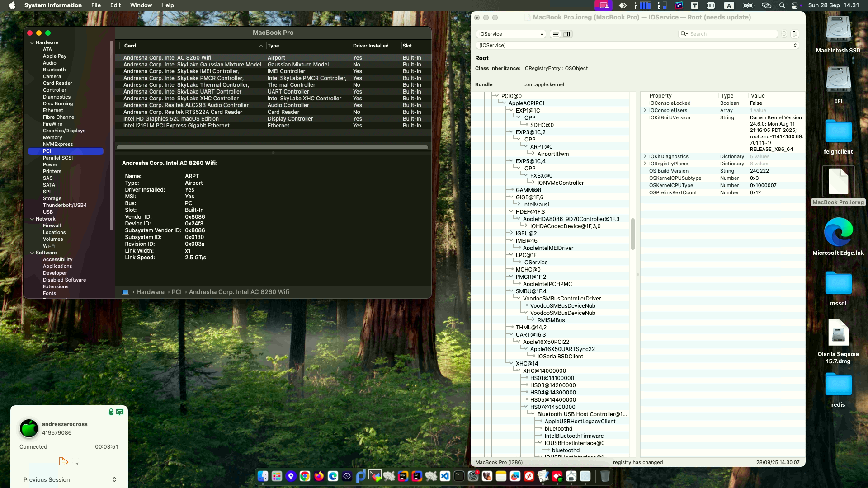Click the file transfer icon in AnyDesk panel
868x488 pixels.
coord(63,461)
